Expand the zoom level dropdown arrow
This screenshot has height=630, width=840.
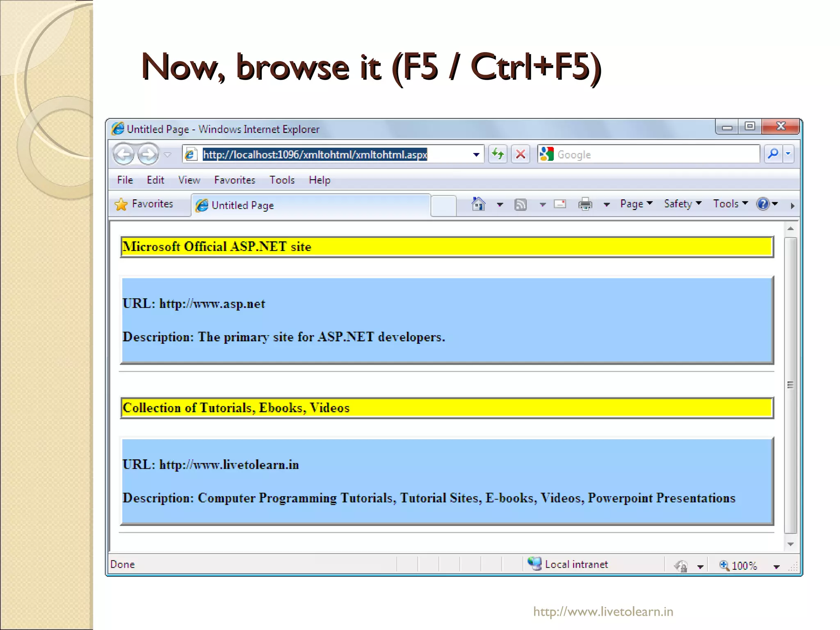pos(776,567)
